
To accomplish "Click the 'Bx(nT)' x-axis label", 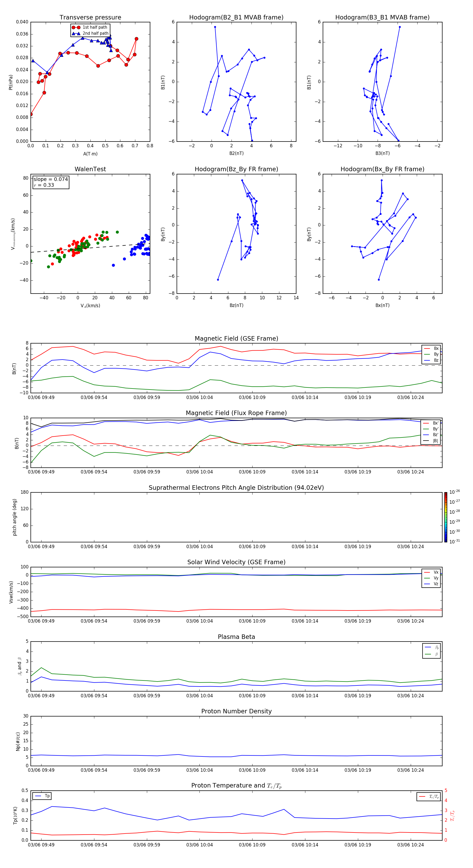I will pos(382,306).
